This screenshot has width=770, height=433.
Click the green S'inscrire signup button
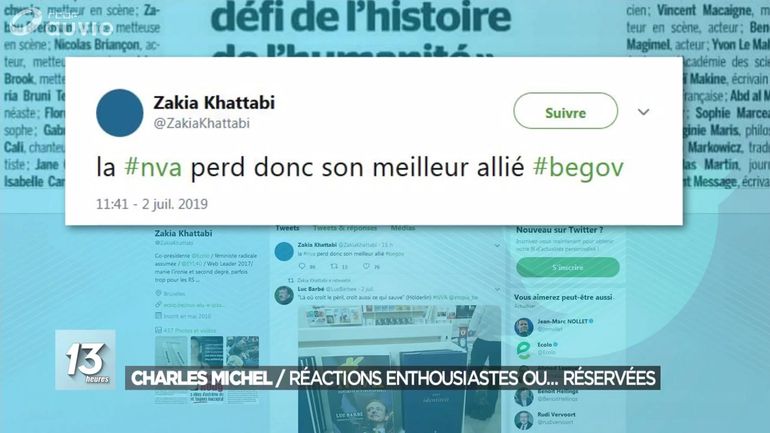click(x=568, y=267)
